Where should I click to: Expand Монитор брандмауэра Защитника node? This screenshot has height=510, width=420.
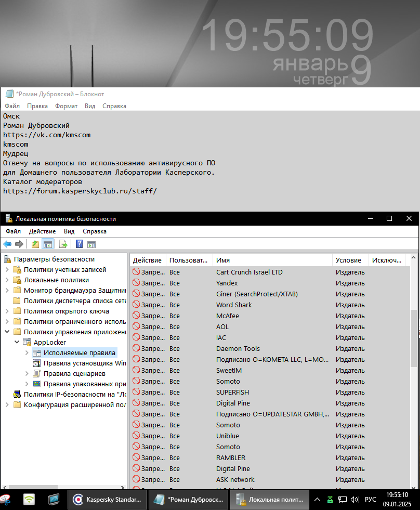pos(7,290)
